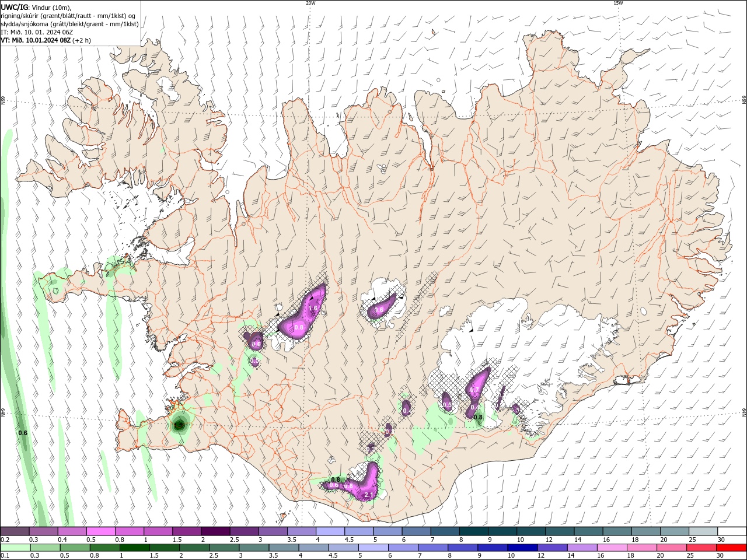The width and height of the screenshot is (747, 560).
Task: Click the light grey 25 snow-scale swatch
Action: pyautogui.click(x=703, y=531)
